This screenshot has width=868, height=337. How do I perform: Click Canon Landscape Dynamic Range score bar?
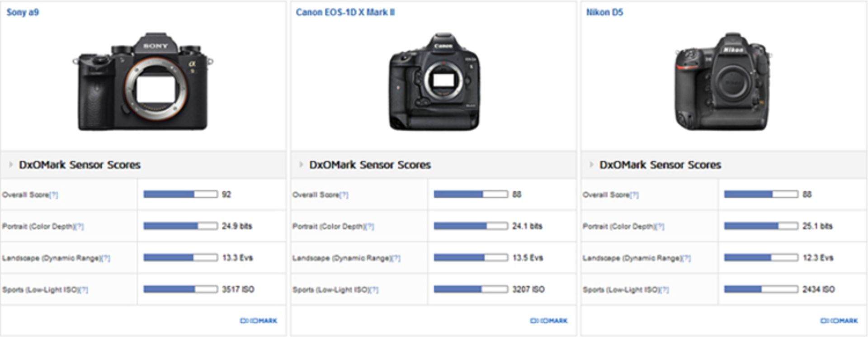click(x=471, y=257)
